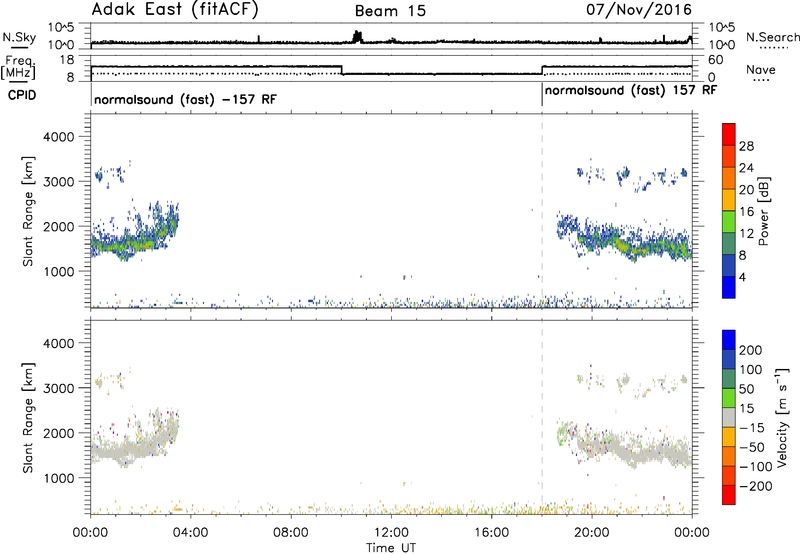This screenshot has width=800, height=554.
Task: Click the left '10^5' N.Sky axis tick
Action: 62,28
